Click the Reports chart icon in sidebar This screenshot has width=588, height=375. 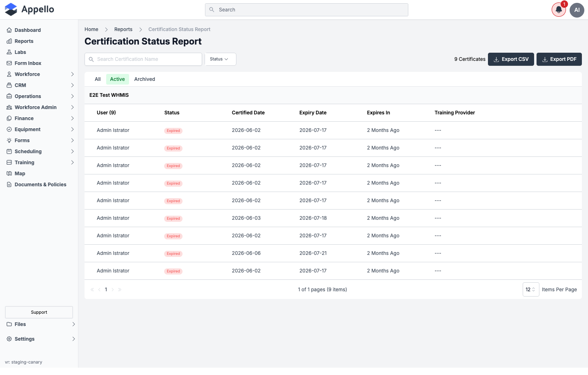9,41
